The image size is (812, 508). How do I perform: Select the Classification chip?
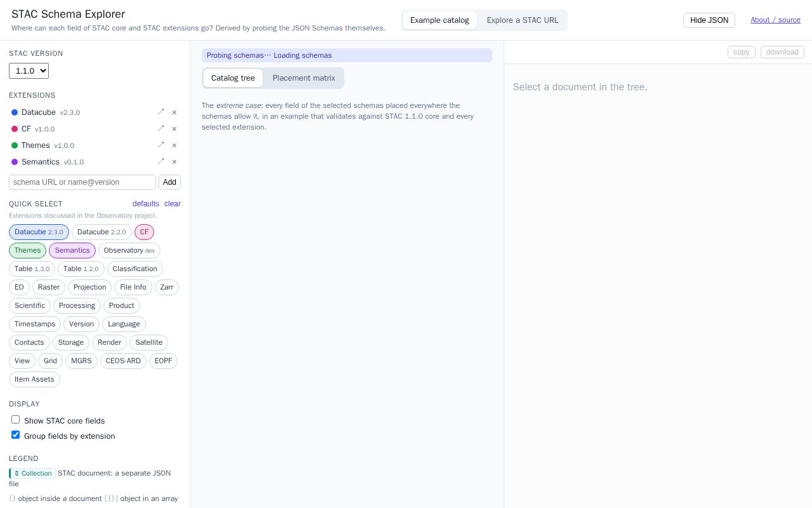(134, 269)
